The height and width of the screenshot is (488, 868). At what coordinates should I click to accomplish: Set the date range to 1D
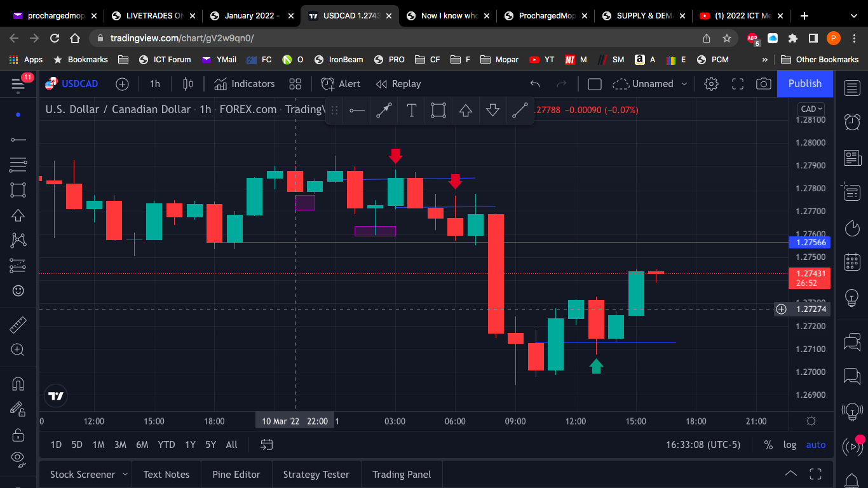(x=56, y=445)
